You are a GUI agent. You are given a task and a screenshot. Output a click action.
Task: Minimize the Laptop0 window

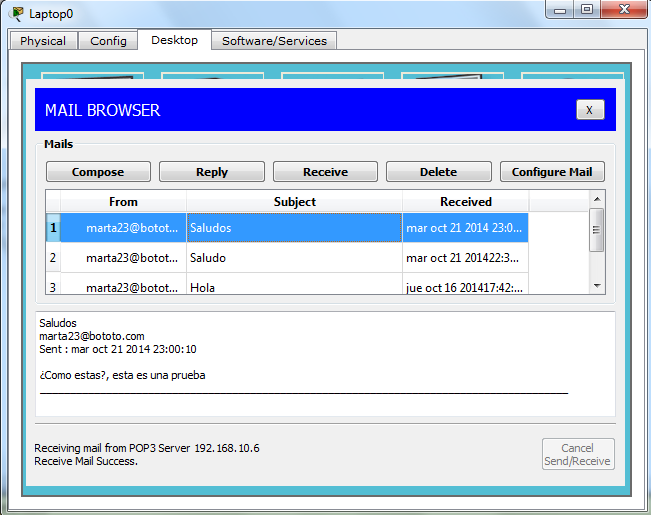560,10
